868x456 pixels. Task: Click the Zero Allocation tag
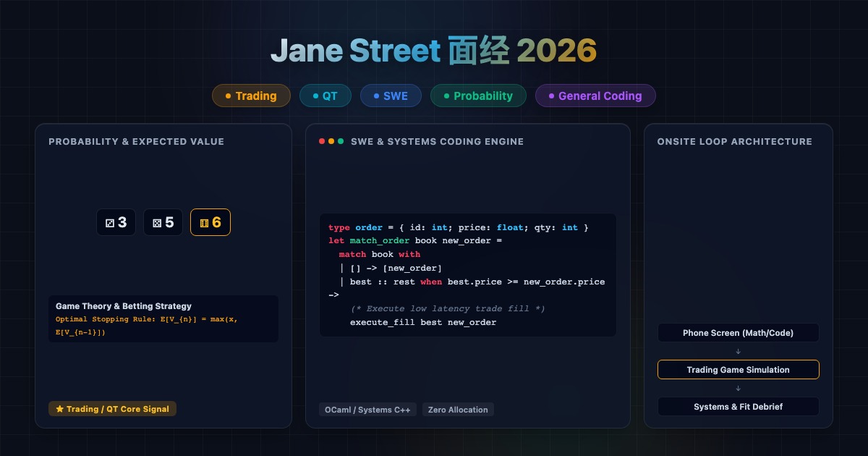[x=458, y=410]
